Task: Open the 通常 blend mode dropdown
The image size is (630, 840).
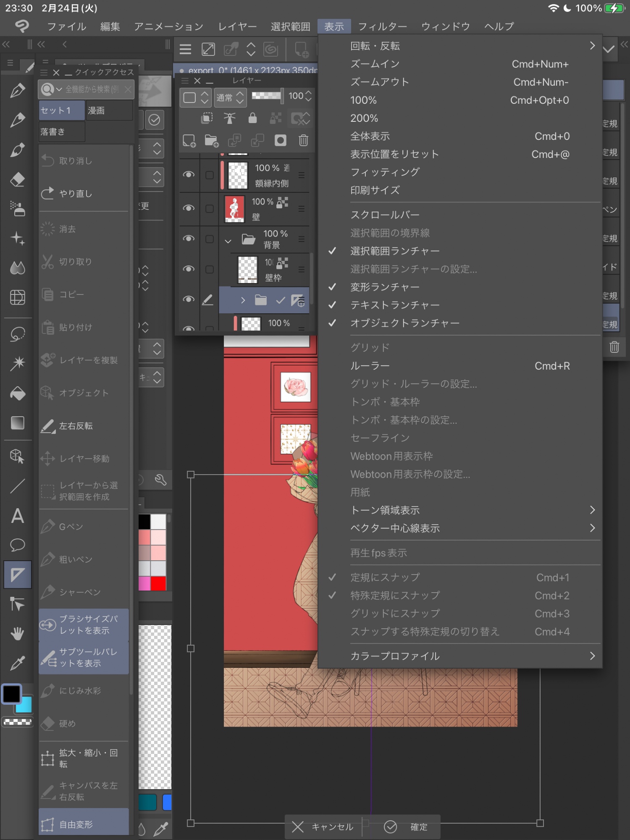Action: pos(230,97)
